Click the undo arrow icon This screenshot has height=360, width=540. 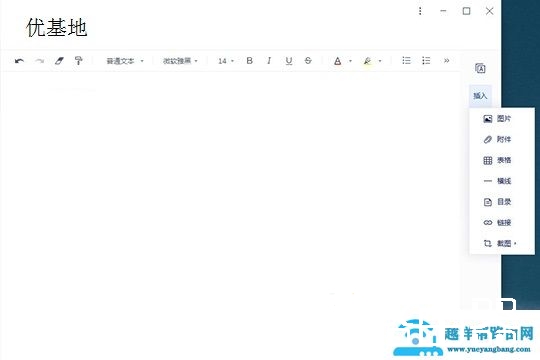click(19, 61)
